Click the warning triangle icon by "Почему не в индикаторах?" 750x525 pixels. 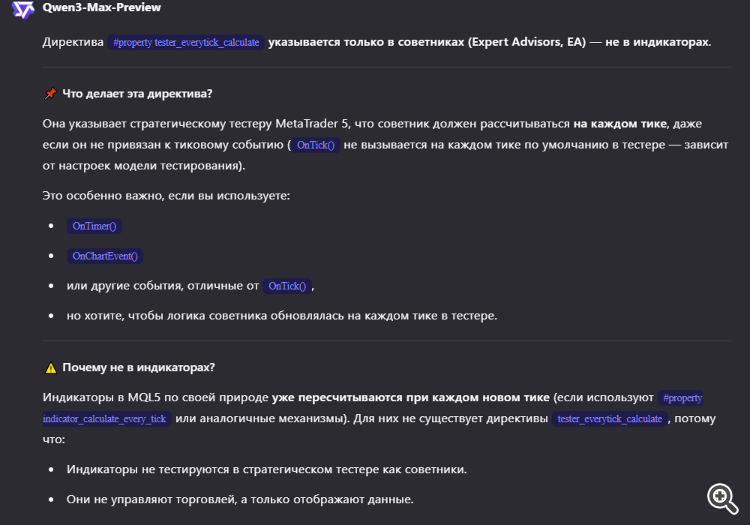(x=50, y=367)
